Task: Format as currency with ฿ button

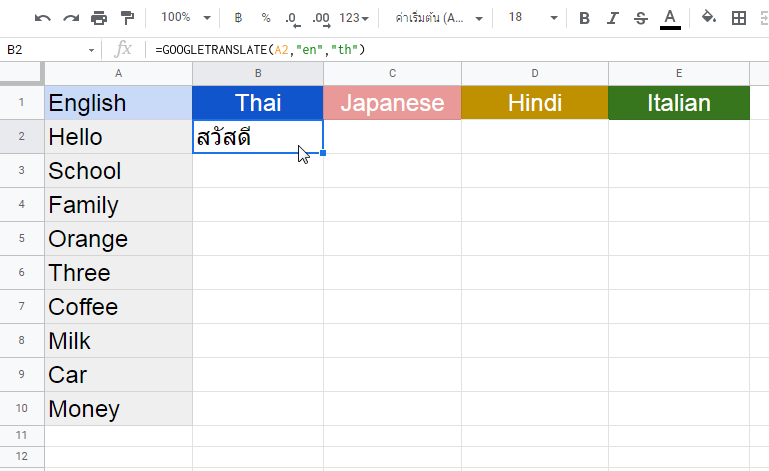Action: [238, 18]
